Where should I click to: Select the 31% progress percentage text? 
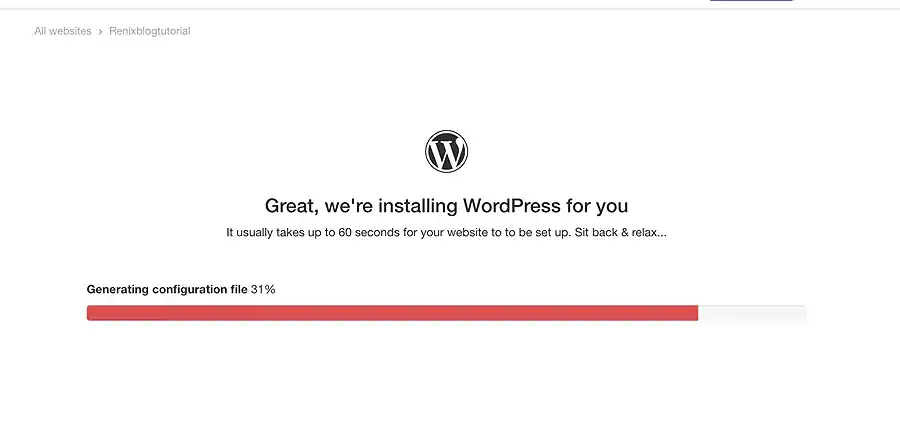click(263, 289)
